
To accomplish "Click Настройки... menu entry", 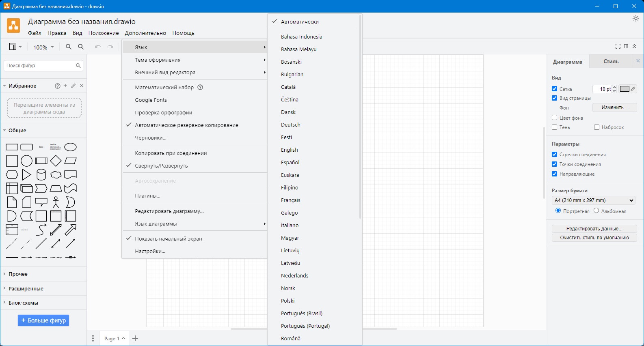I will 195,251.
